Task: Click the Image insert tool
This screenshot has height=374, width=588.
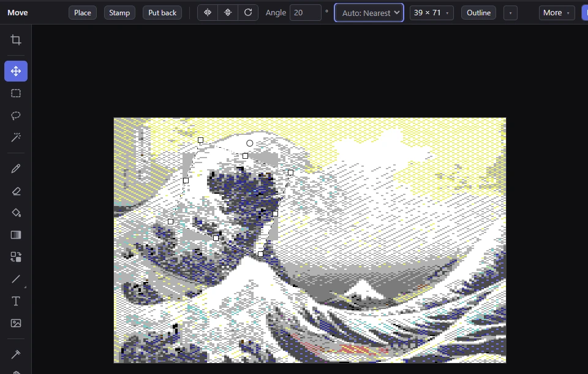Action: [x=16, y=323]
